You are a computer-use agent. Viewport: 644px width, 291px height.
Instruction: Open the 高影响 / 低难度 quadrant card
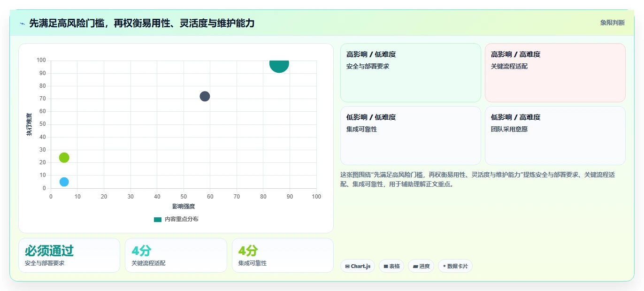point(411,73)
